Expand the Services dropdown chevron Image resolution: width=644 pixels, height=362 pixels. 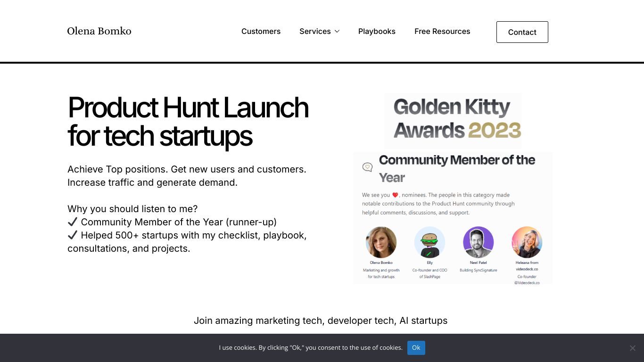pyautogui.click(x=337, y=31)
